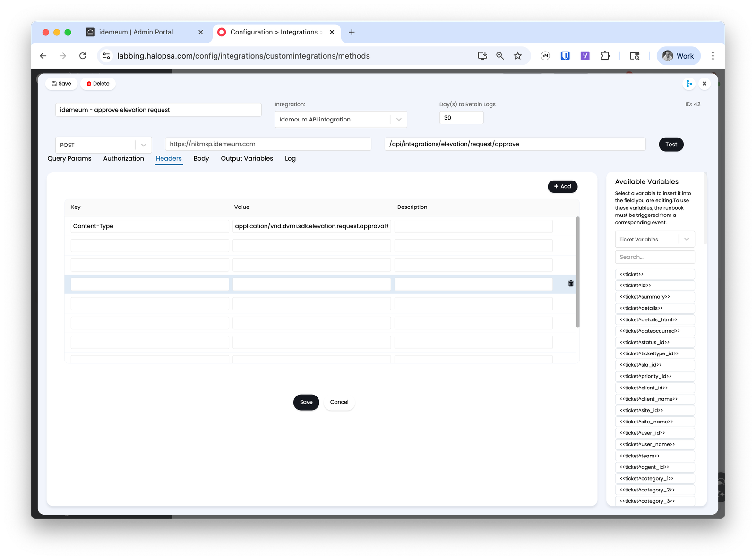This screenshot has height=560, width=756.
Task: Open the Work profile button
Action: click(679, 56)
